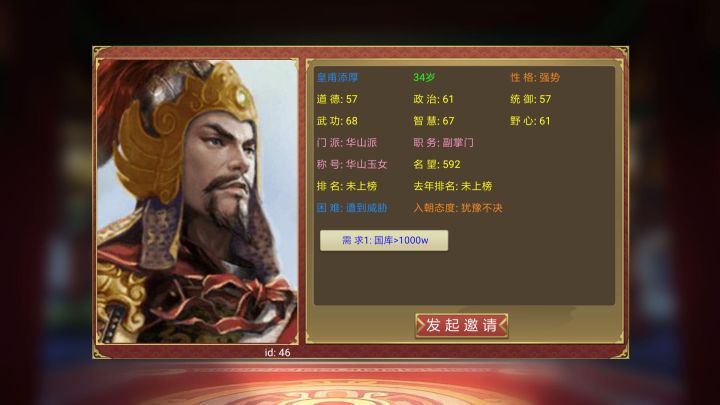The image size is (720, 405).
Task: Select the 需求1: 国库>1000w requirement button
Action: click(384, 240)
